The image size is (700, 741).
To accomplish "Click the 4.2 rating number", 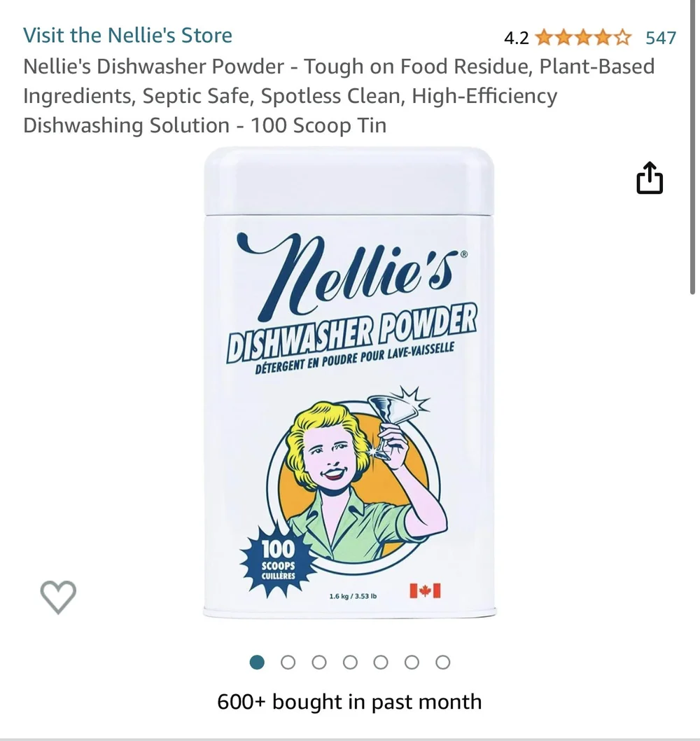I will (x=517, y=38).
